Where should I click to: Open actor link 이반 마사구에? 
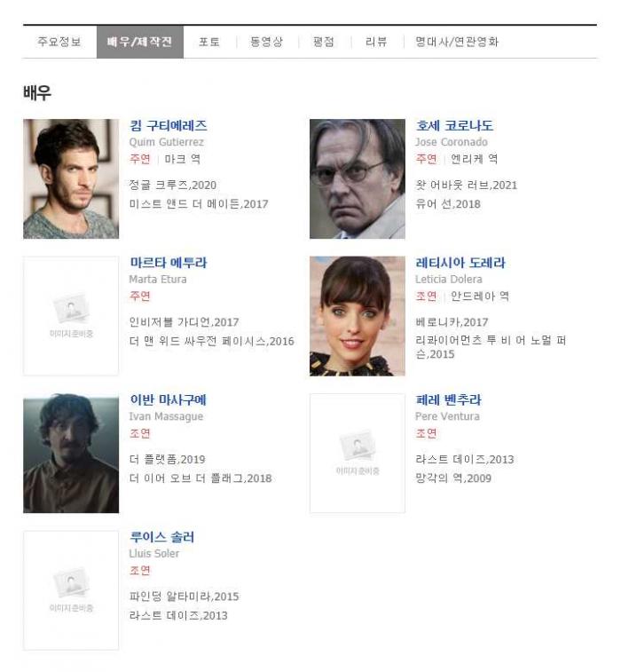click(x=168, y=399)
